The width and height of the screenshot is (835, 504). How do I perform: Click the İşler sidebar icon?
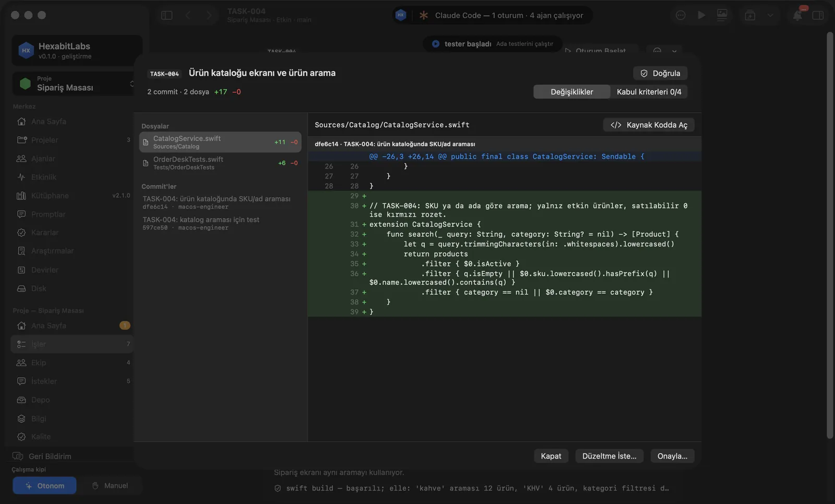[21, 344]
